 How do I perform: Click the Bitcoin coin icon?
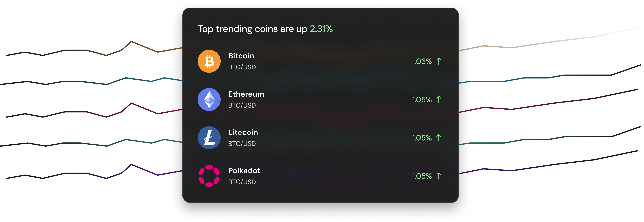209,61
